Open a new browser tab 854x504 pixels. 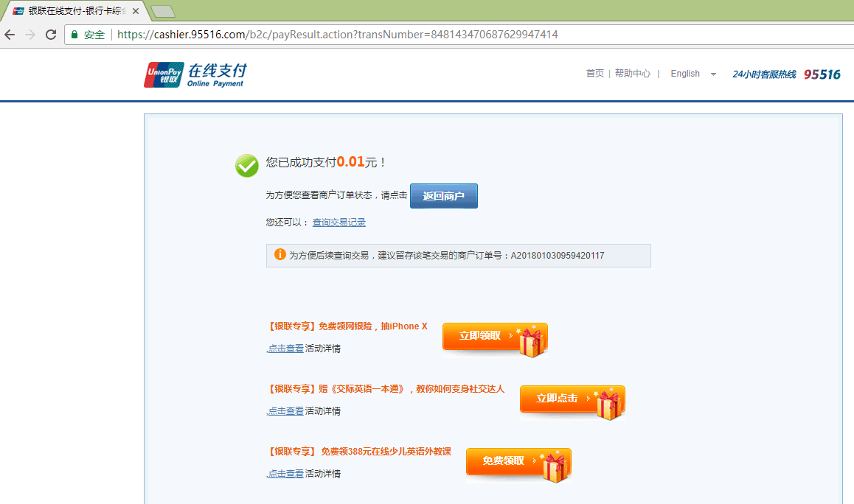pyautogui.click(x=162, y=11)
